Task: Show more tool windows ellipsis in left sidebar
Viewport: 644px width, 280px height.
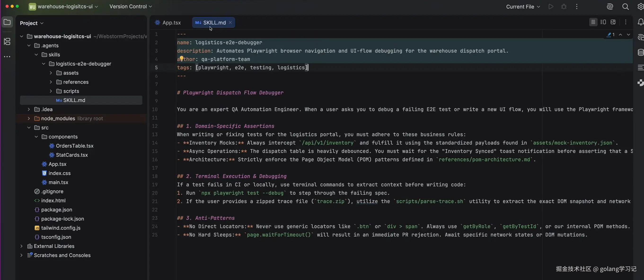Action: coord(7,57)
